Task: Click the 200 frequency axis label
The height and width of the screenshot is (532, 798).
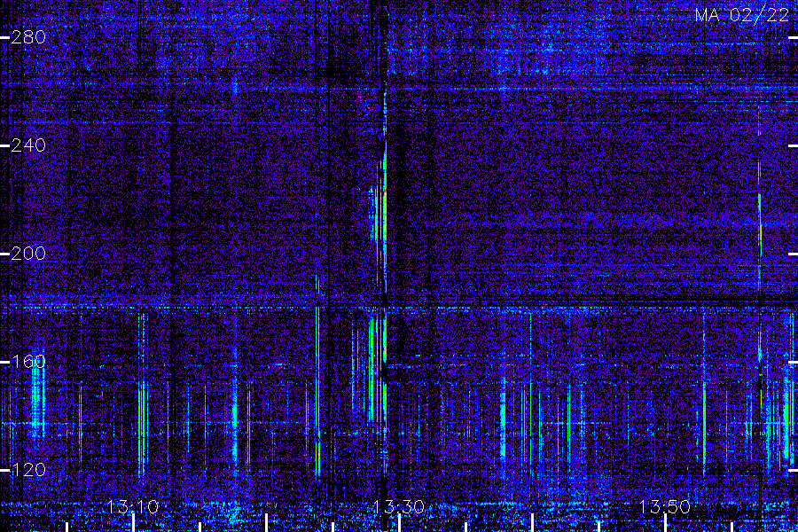Action: pos(28,254)
